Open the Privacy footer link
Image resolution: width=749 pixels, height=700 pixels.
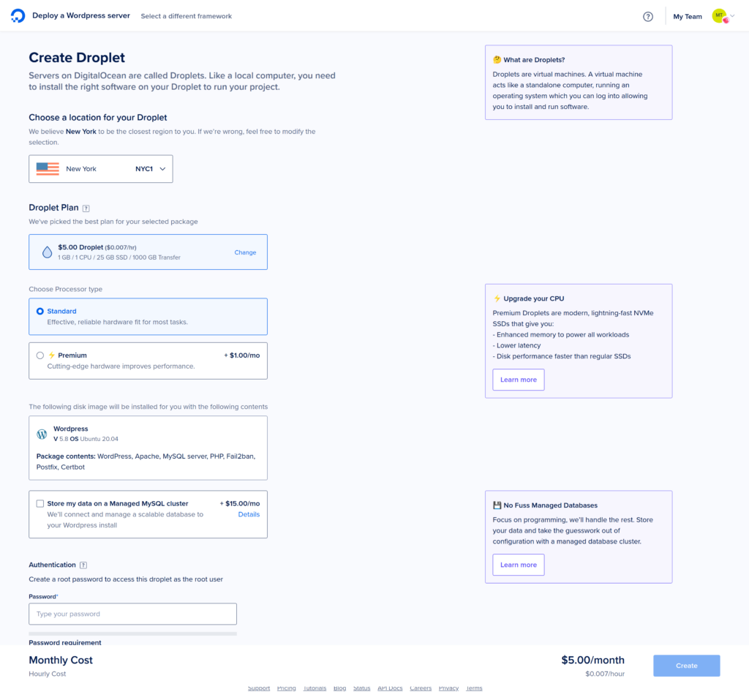[448, 688]
